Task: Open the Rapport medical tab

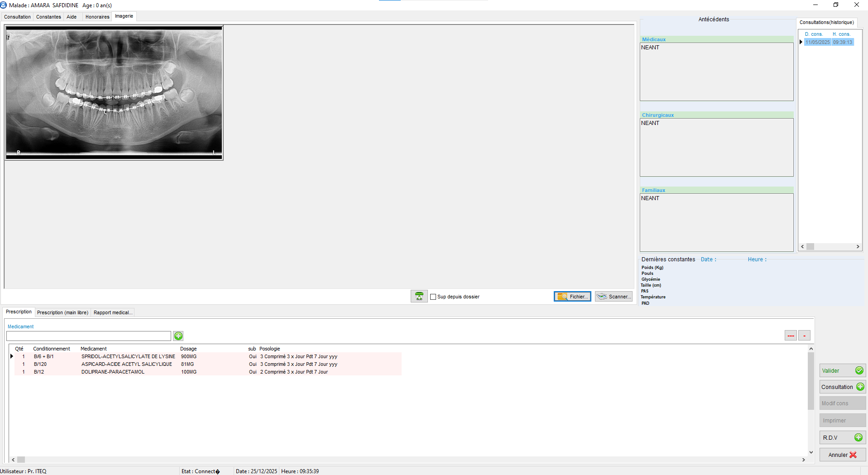Action: pos(113,312)
